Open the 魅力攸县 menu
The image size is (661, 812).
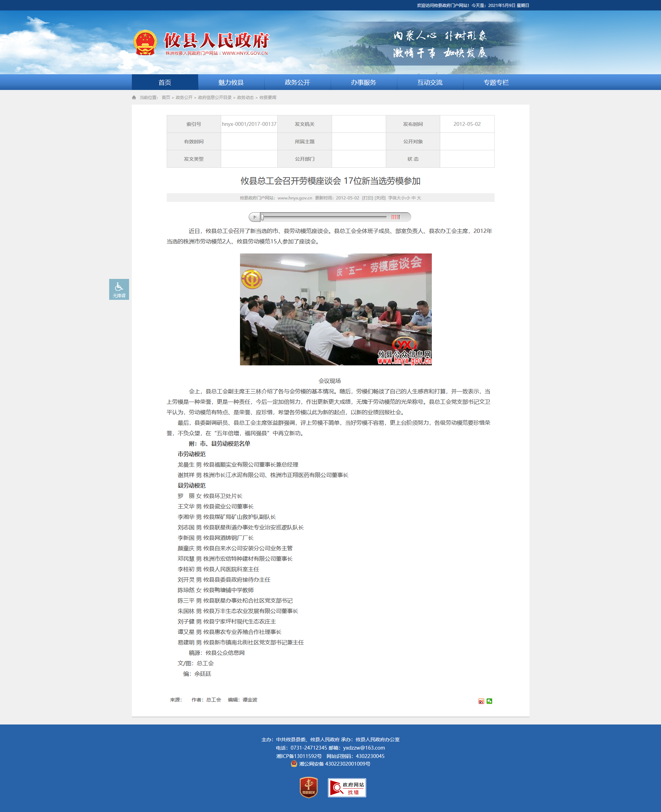coord(231,82)
